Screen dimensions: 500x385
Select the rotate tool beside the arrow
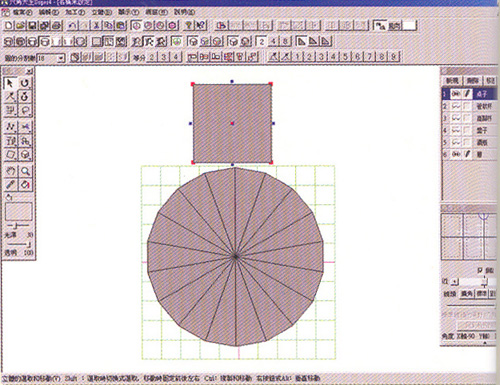click(x=24, y=83)
